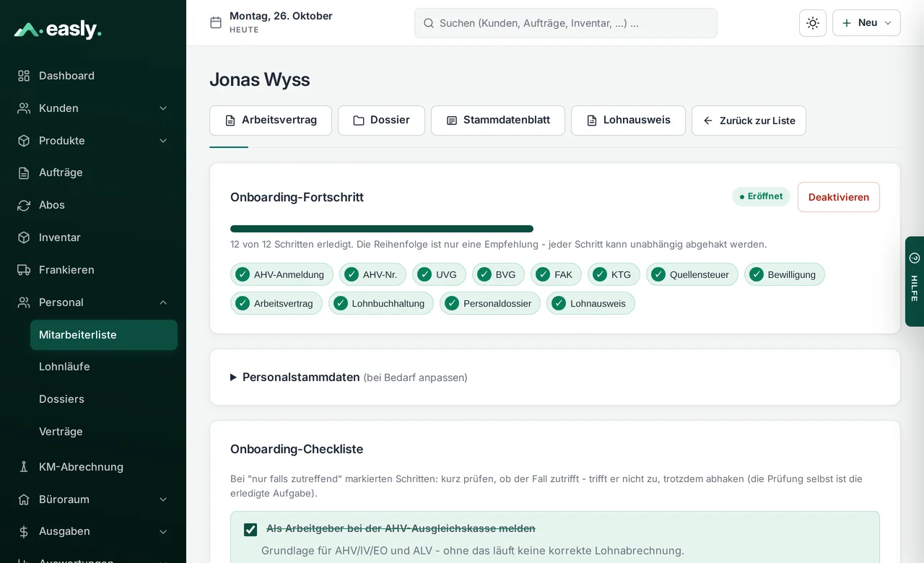This screenshot has width=924, height=563.
Task: Click the Aufträge document icon
Action: [24, 173]
